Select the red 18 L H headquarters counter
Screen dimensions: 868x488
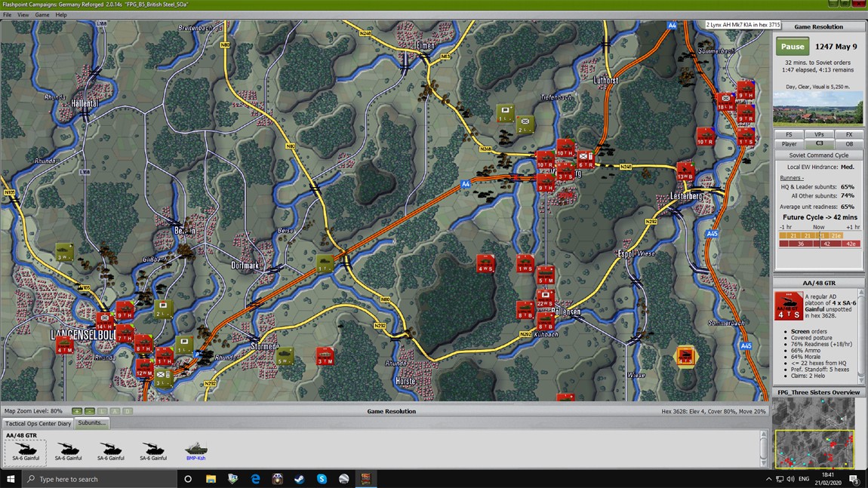coord(726,102)
